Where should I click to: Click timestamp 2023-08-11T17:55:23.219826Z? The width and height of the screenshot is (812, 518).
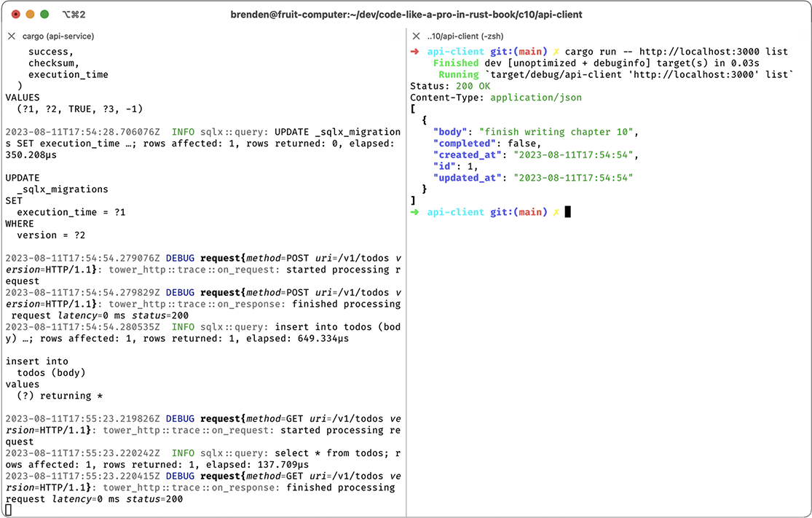point(83,418)
